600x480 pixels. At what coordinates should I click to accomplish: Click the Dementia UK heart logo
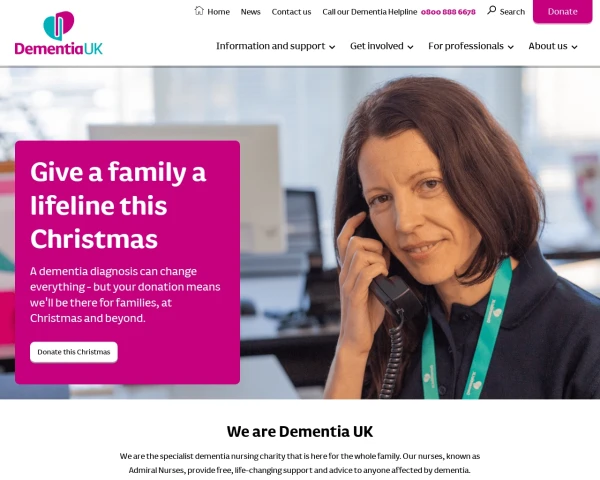(x=59, y=25)
